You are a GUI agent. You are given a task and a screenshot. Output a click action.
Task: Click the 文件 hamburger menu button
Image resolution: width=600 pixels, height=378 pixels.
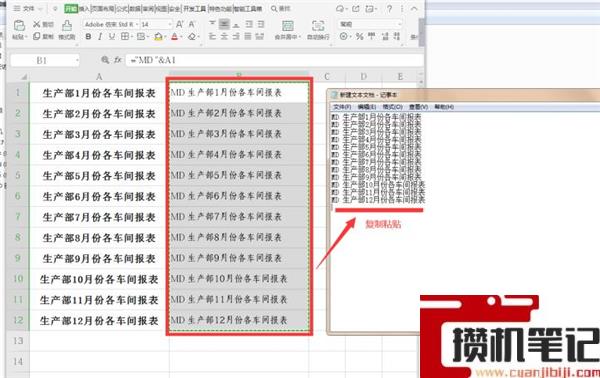pos(24,8)
